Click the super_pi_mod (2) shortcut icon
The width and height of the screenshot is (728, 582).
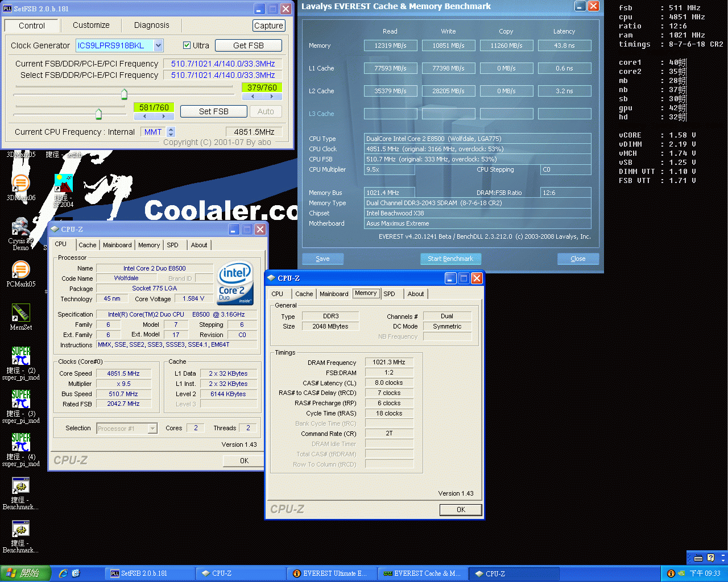point(20,357)
